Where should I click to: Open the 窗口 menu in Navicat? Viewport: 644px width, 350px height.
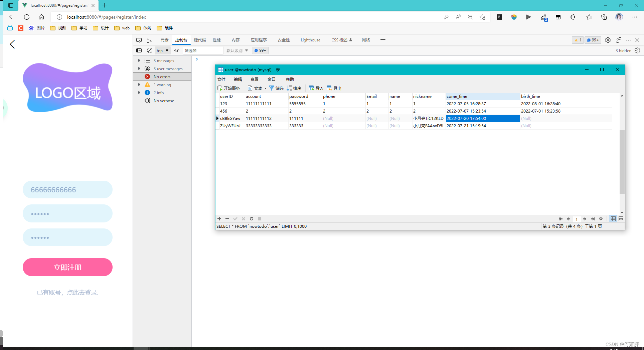(x=271, y=79)
